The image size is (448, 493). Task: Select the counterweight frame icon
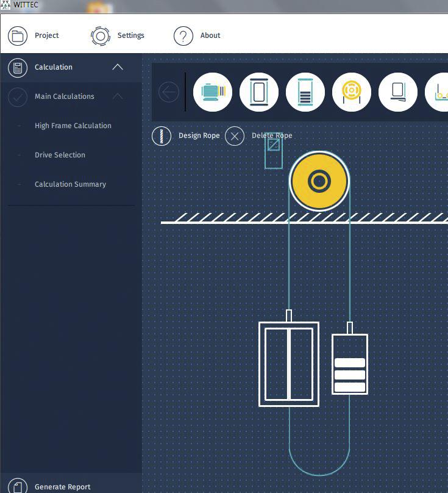pos(305,92)
